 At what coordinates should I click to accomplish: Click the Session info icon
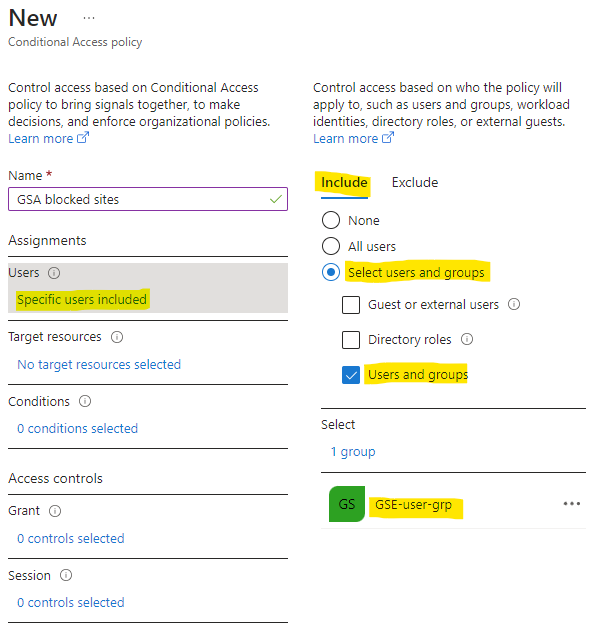(66, 575)
